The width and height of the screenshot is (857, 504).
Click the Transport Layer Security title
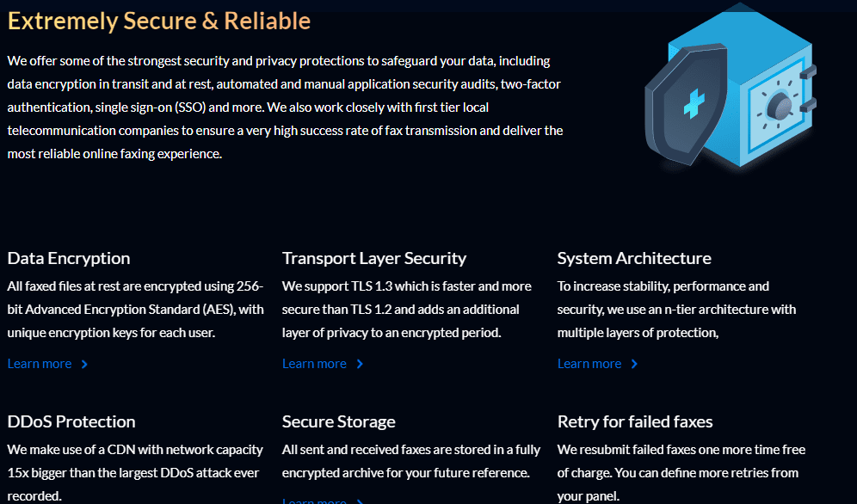coord(374,258)
